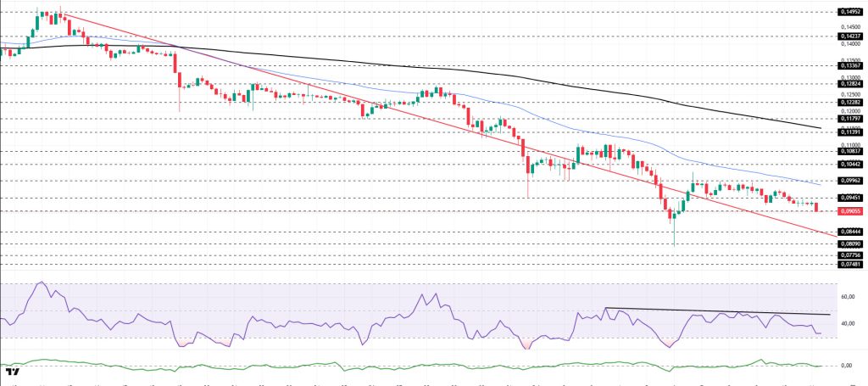Select the 0,08090 support level label
Image resolution: width=868 pixels, height=386 pixels.
tap(850, 243)
